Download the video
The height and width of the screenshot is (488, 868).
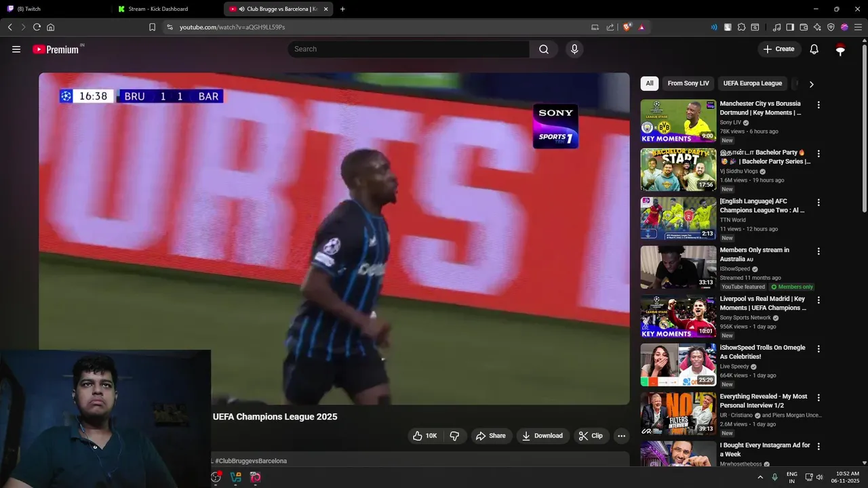(x=542, y=436)
